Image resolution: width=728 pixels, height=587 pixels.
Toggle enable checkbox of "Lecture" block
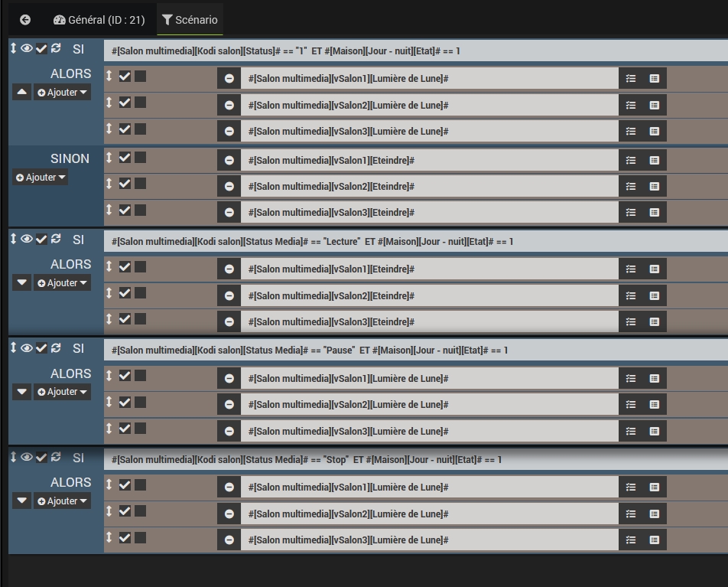click(x=41, y=239)
